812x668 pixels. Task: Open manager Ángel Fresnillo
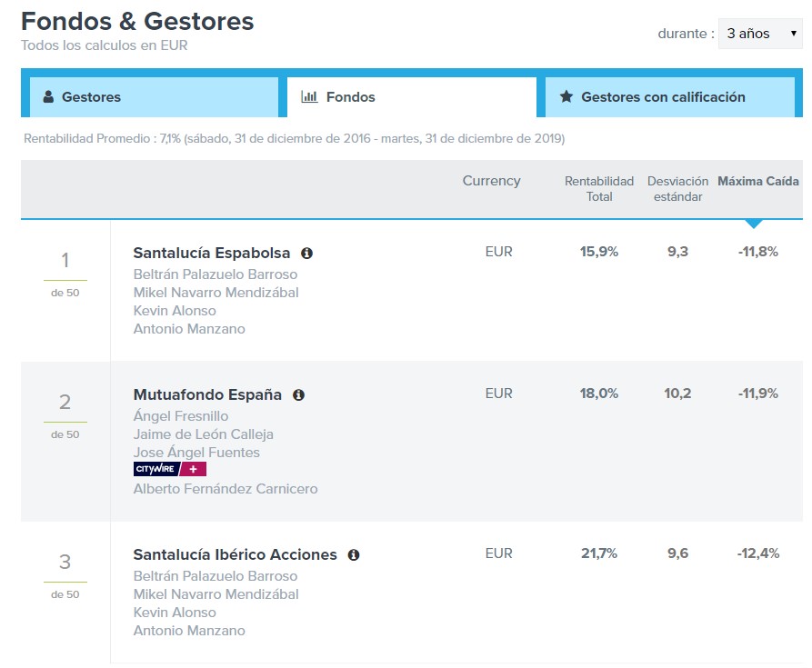(x=181, y=416)
